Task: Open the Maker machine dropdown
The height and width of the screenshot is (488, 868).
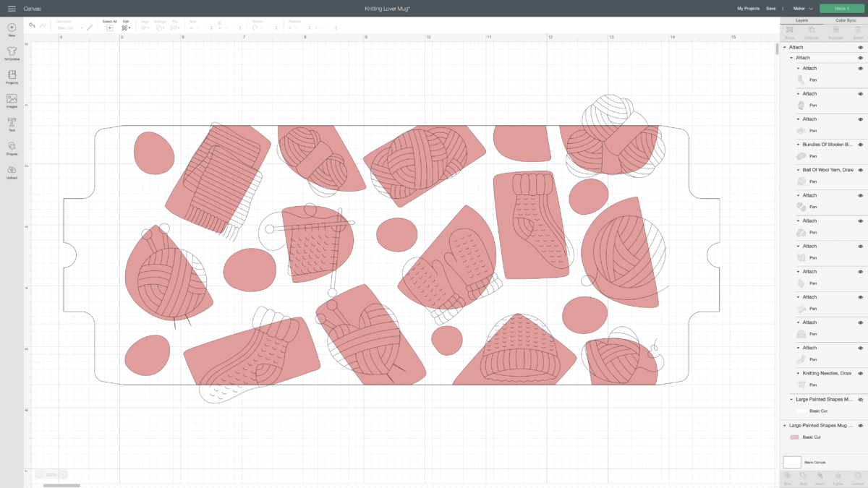Action: (x=803, y=8)
